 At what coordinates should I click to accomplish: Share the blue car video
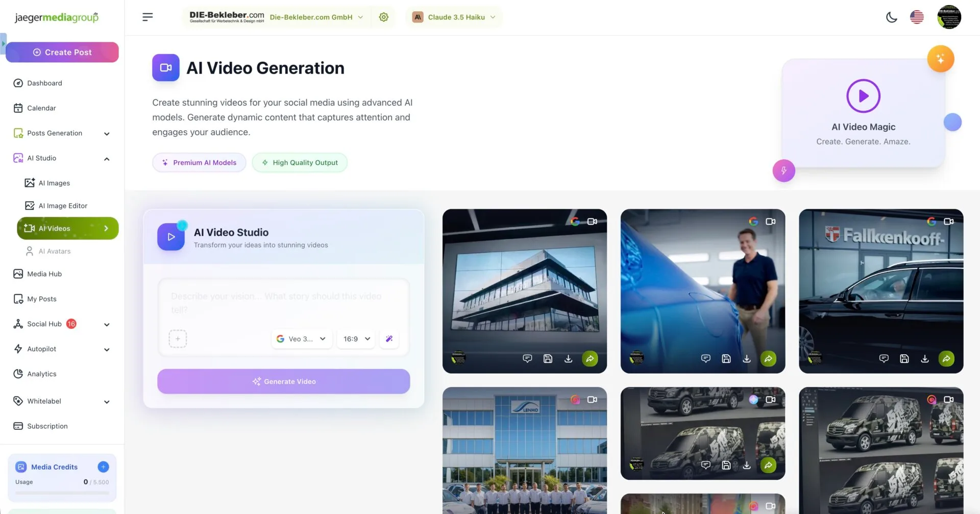(768, 359)
